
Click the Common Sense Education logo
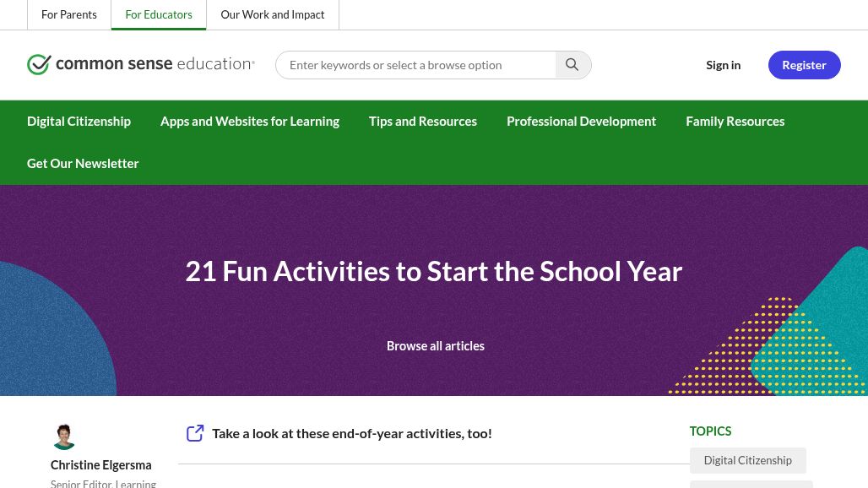141,64
